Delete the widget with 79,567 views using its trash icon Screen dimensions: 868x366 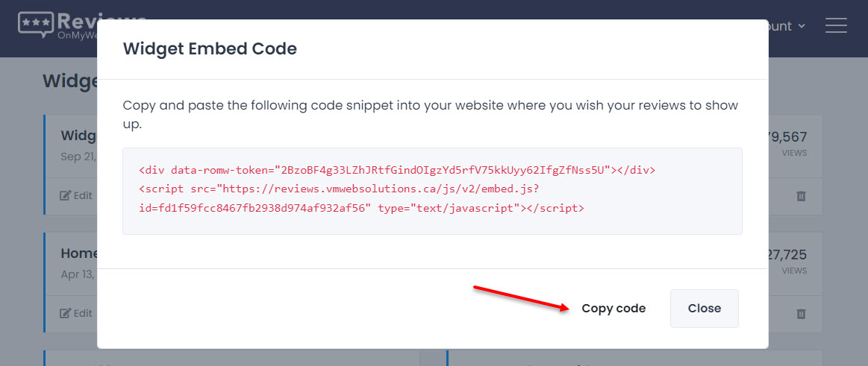pos(801,196)
